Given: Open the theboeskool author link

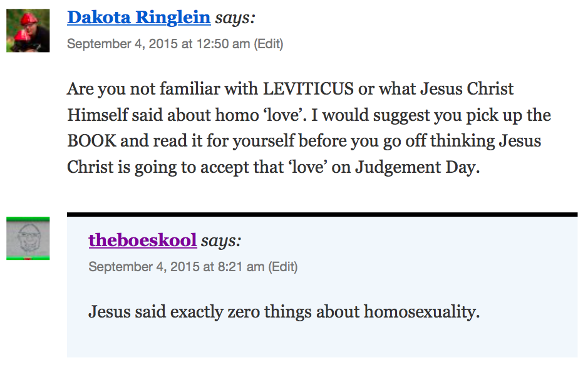Looking at the screenshot, I should coord(143,240).
